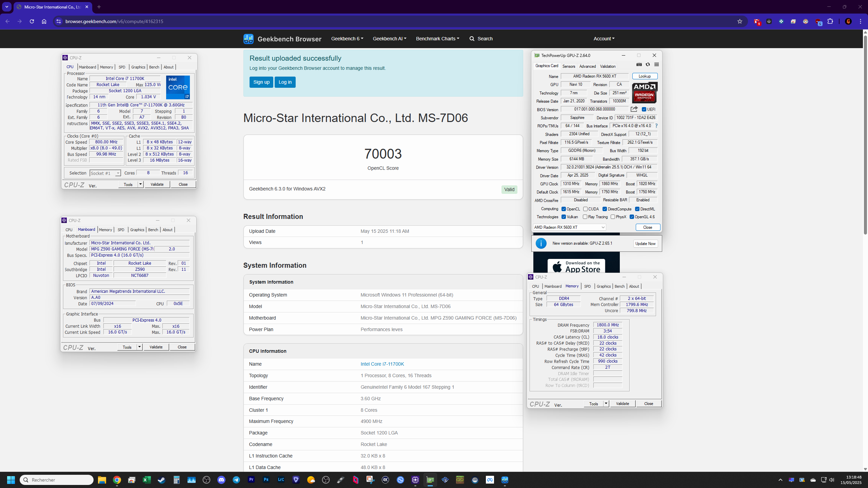Open the Validation tab in GPU-Z
Screen dimensions: 868x488
click(608, 66)
